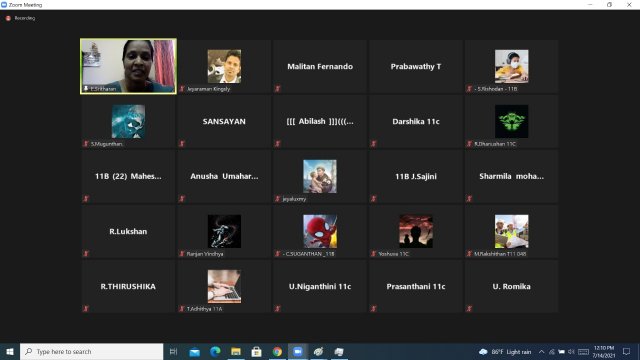Screen dimensions: 640x360
Task: Click T.Adhithya 11A's laptop avatar picture
Action: (x=224, y=286)
